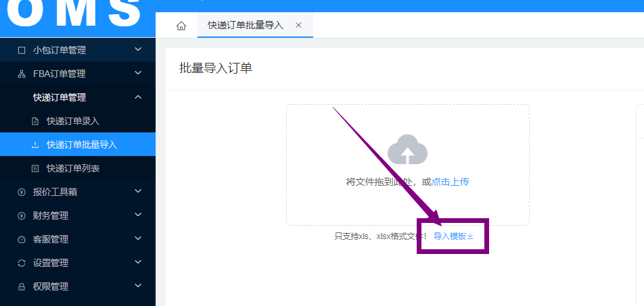Click 批量导入订单 heading text
The height and width of the screenshot is (306, 644).
coord(216,68)
